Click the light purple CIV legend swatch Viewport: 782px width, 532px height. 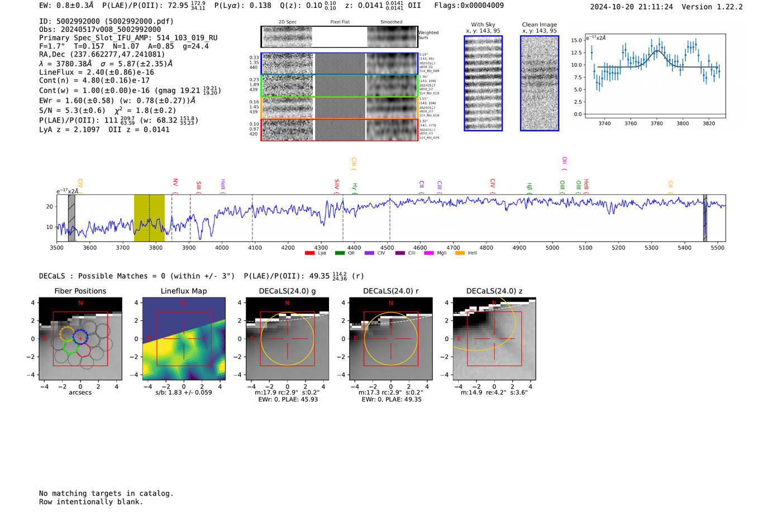point(369,253)
